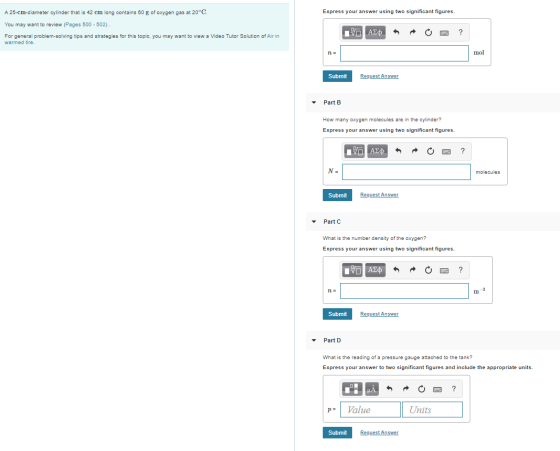
Task: Click redo arrow in Part C toolbar
Action: click(x=412, y=270)
